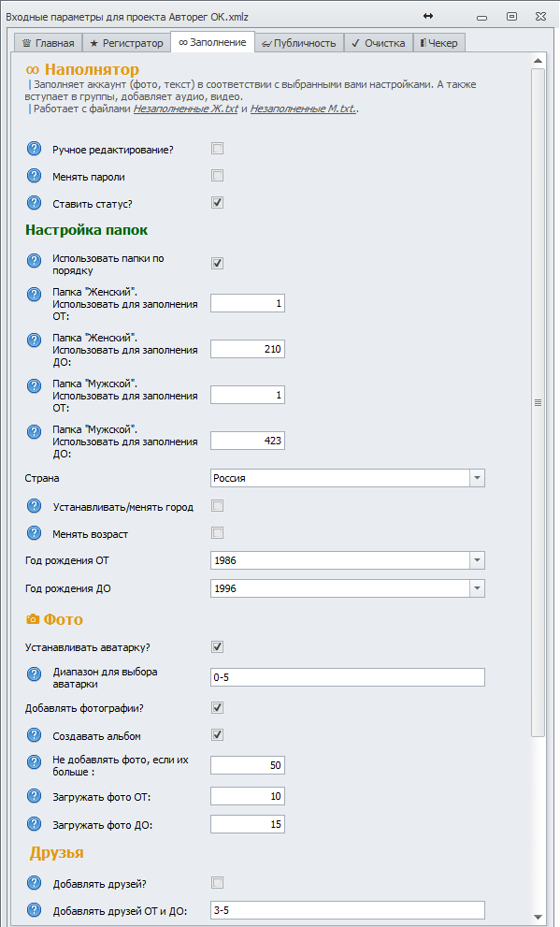The width and height of the screenshot is (560, 927).
Task: Click the help icon next to "Ручное редактирование?"
Action: pyautogui.click(x=34, y=148)
